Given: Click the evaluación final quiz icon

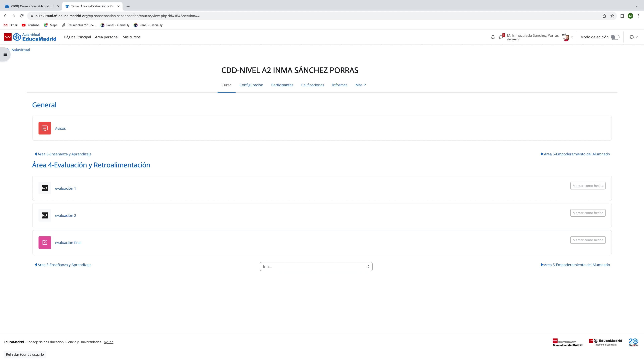Looking at the screenshot, I should pos(44,242).
